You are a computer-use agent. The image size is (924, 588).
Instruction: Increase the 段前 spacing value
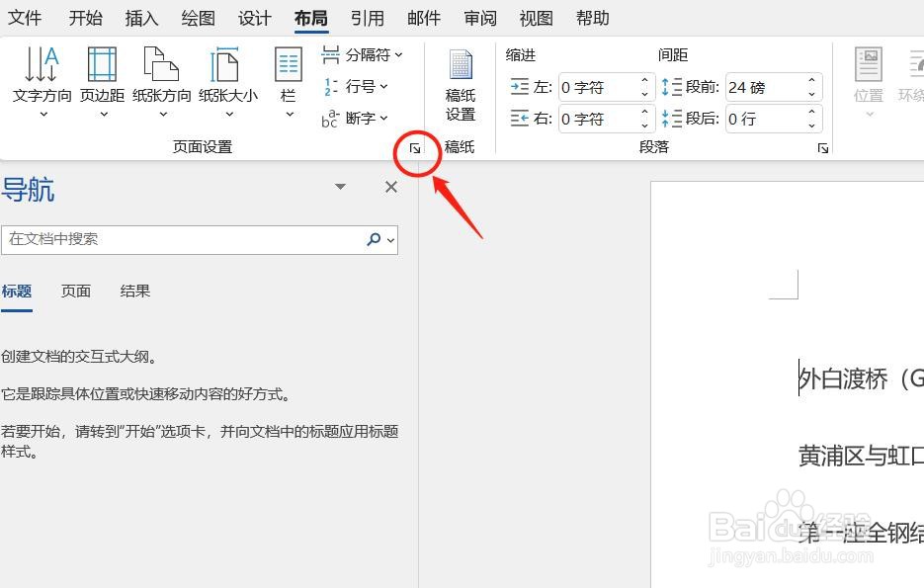(811, 80)
